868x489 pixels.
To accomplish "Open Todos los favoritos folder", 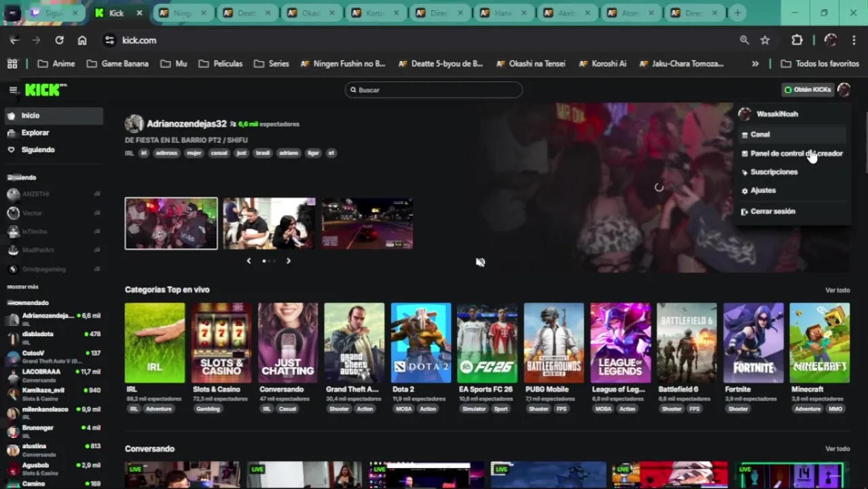I will [x=820, y=64].
